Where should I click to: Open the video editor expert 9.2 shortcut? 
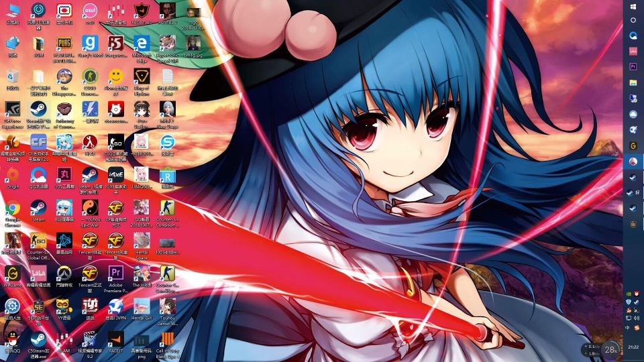click(90, 345)
